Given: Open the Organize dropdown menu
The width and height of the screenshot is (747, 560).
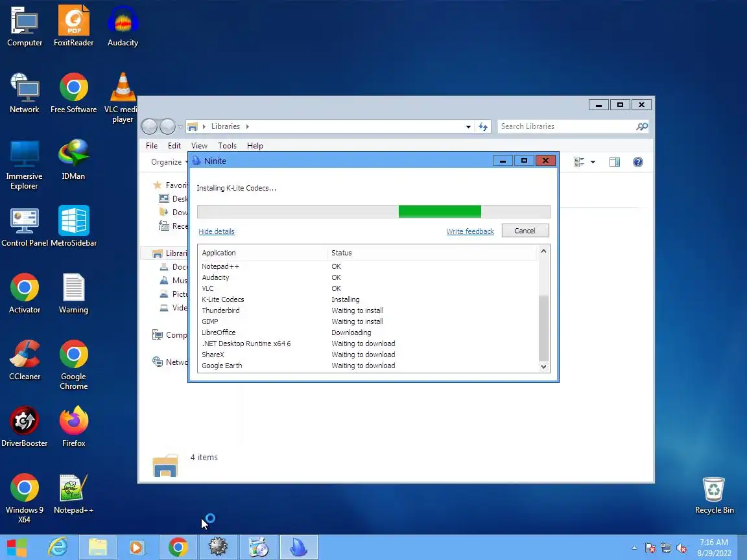Looking at the screenshot, I should pyautogui.click(x=169, y=163).
